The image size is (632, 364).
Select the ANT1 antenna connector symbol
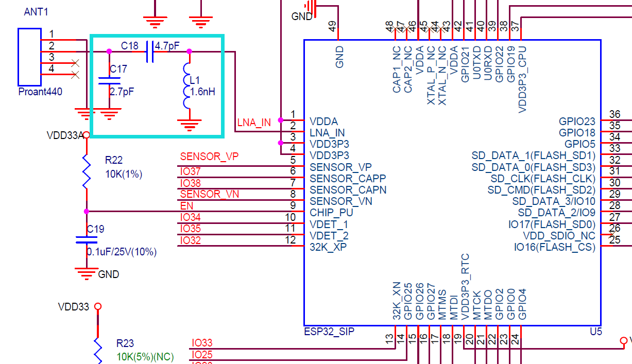pyautogui.click(x=29, y=57)
